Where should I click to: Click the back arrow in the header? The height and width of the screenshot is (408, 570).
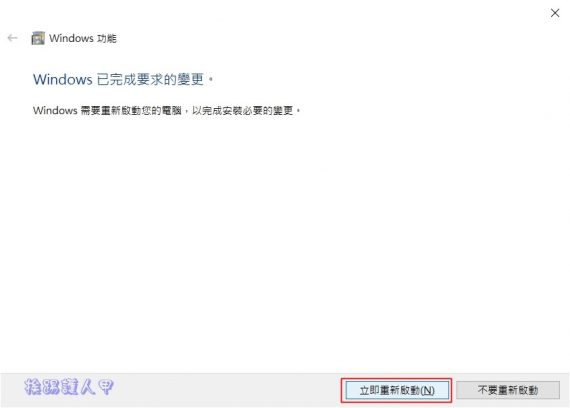coord(13,38)
